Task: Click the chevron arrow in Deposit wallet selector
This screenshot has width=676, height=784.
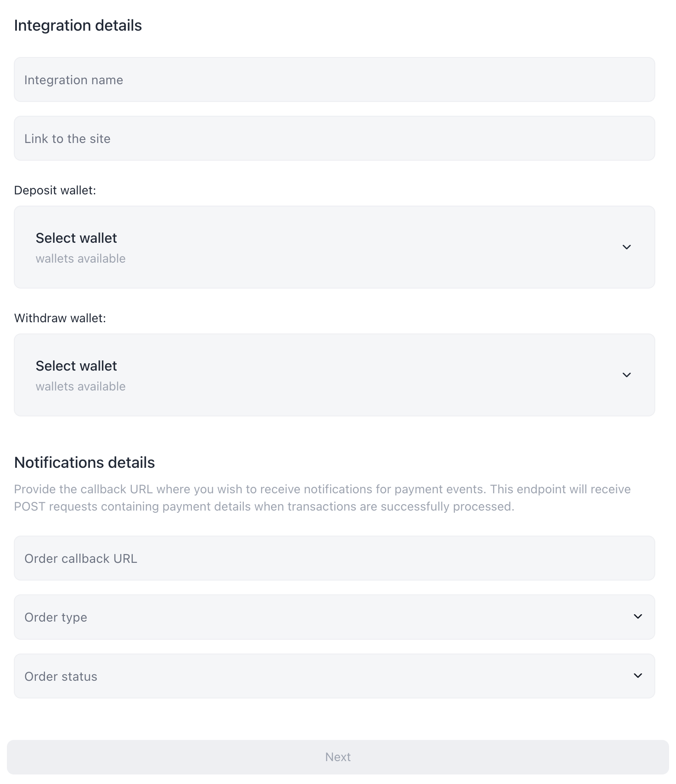Action: click(626, 247)
